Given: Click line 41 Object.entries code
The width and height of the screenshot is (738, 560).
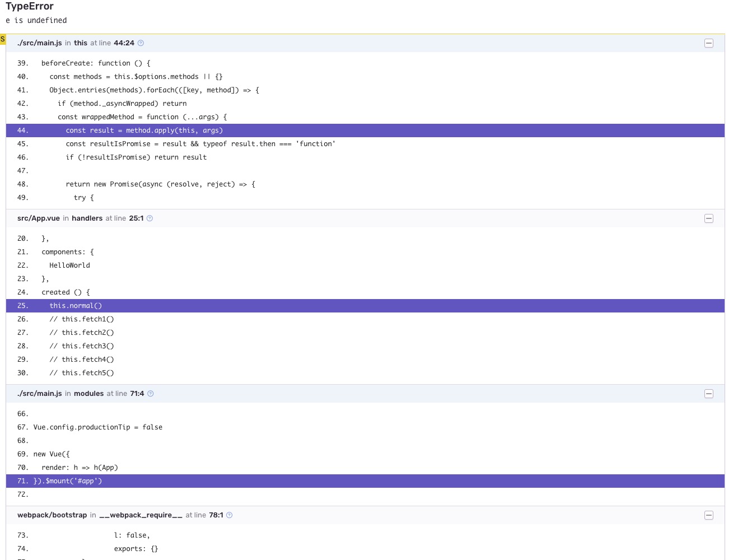Looking at the screenshot, I should tap(154, 90).
